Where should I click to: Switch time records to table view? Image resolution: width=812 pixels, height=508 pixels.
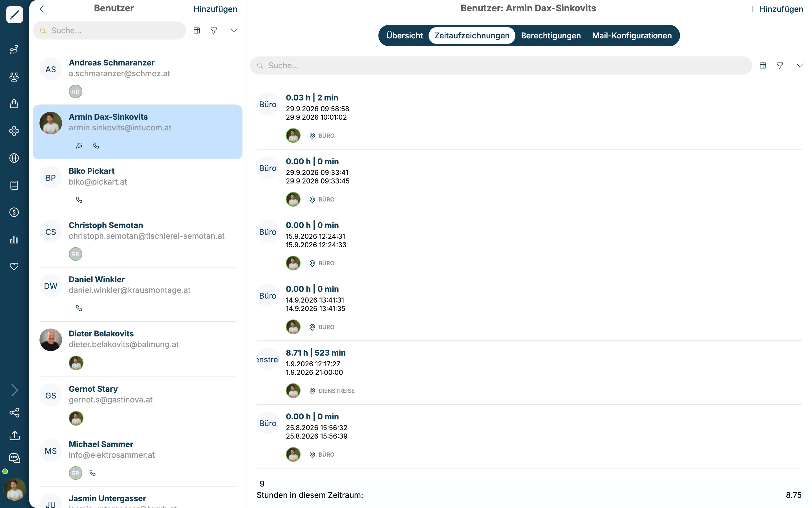[x=763, y=65]
